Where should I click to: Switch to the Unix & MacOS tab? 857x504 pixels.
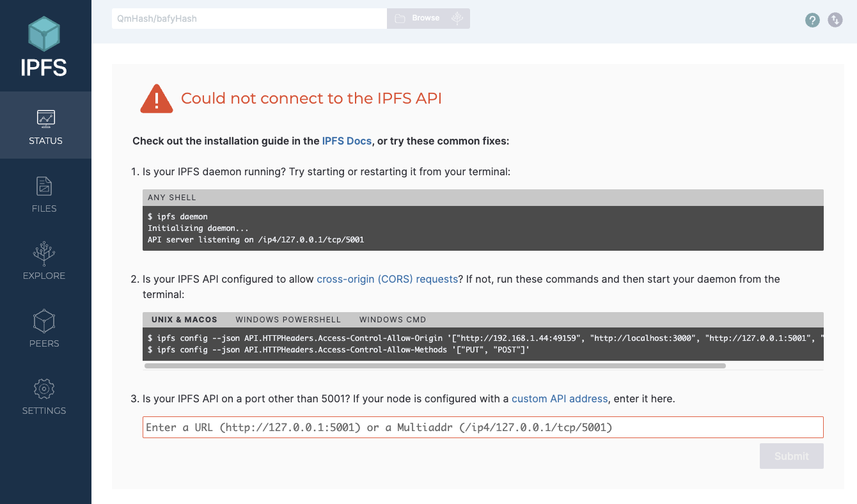[184, 319]
